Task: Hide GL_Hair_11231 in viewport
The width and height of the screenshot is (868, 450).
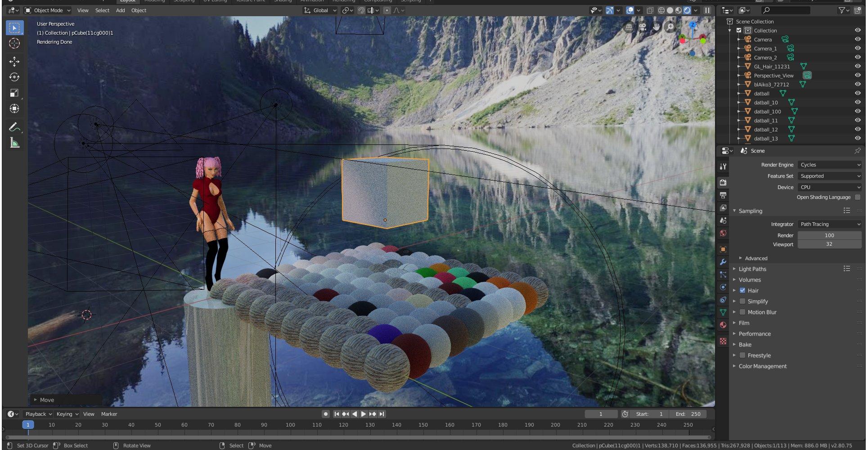Action: (858, 66)
